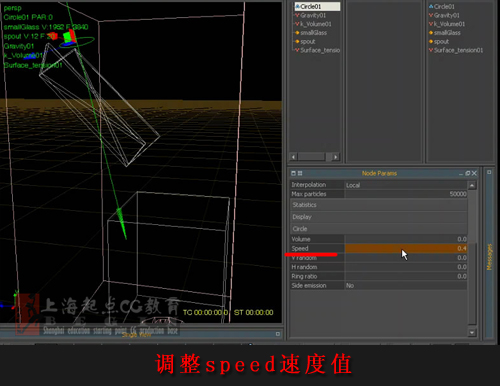Image resolution: width=500 pixels, height=386 pixels.
Task: Click the Max particles value field
Action: tap(406, 194)
